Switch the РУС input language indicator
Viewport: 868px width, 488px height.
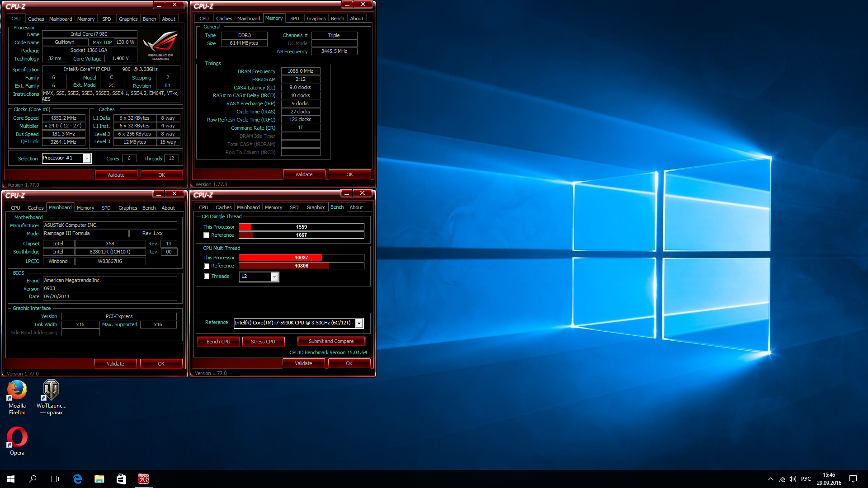click(x=806, y=479)
